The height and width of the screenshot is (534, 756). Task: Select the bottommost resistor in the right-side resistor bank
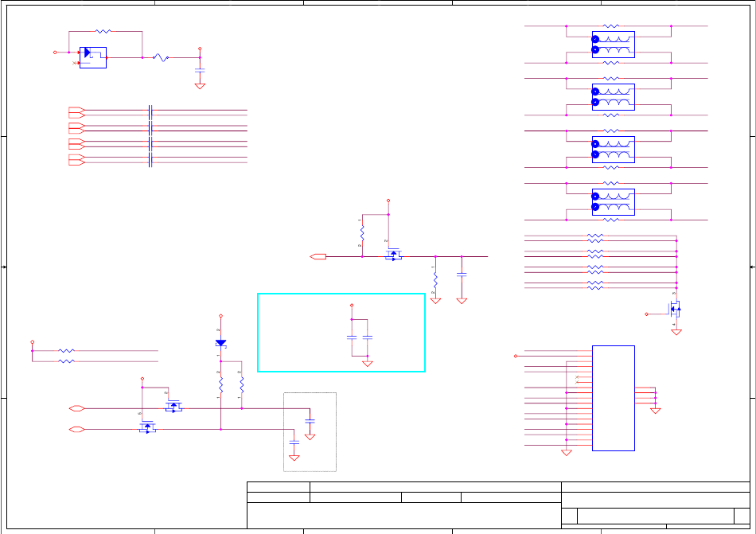595,288
